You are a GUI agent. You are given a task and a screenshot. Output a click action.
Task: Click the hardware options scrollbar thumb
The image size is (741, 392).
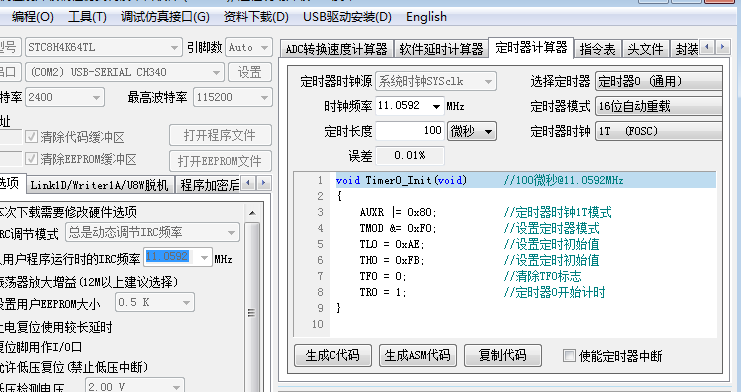tap(252, 313)
